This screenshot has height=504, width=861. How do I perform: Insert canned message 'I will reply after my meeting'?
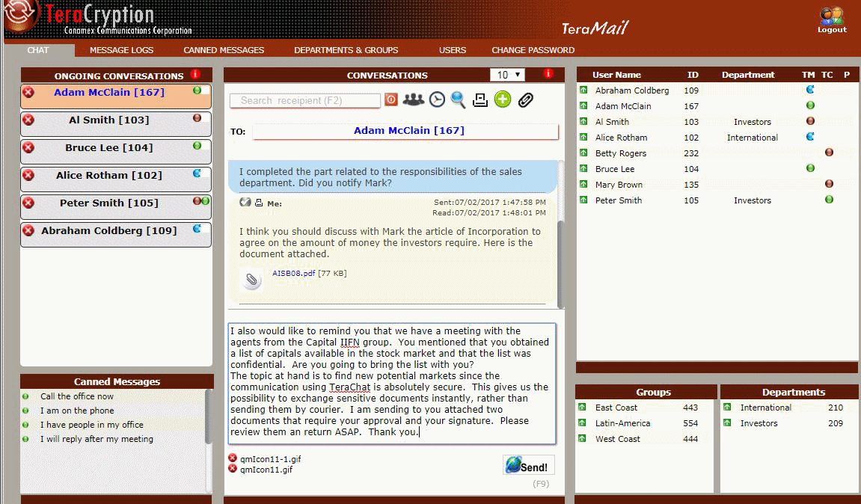tap(96, 439)
